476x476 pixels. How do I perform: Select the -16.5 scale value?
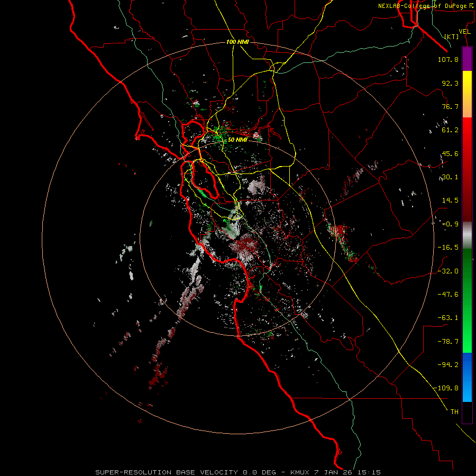tap(448, 248)
